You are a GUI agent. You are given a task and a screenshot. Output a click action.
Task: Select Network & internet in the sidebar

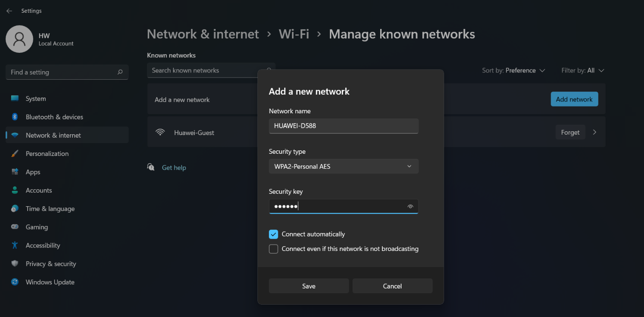(67, 135)
